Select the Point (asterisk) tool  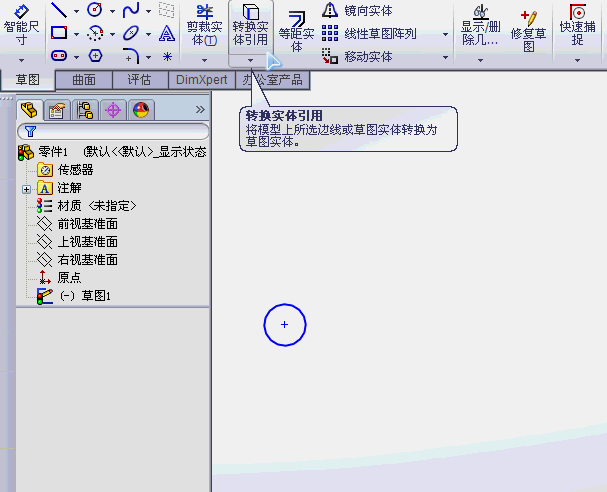point(167,57)
